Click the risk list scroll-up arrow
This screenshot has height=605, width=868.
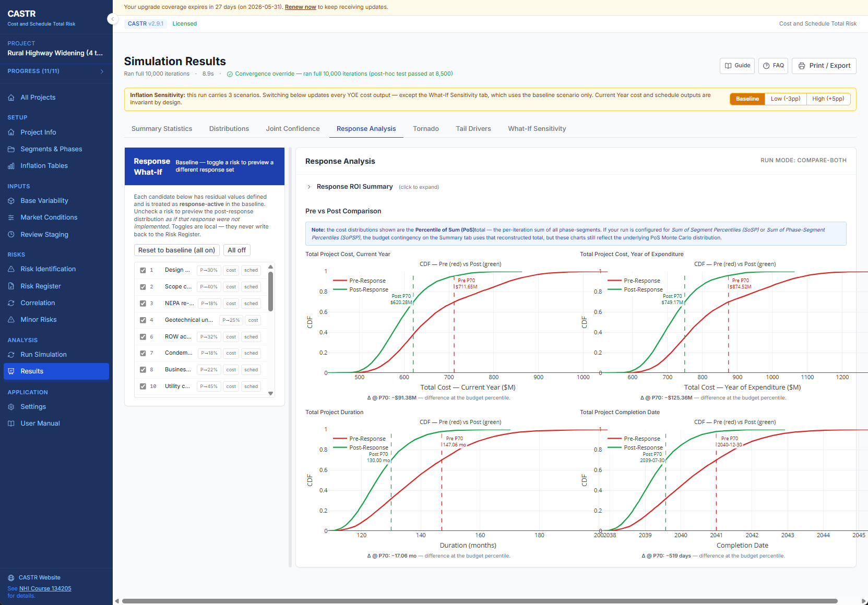pyautogui.click(x=270, y=267)
